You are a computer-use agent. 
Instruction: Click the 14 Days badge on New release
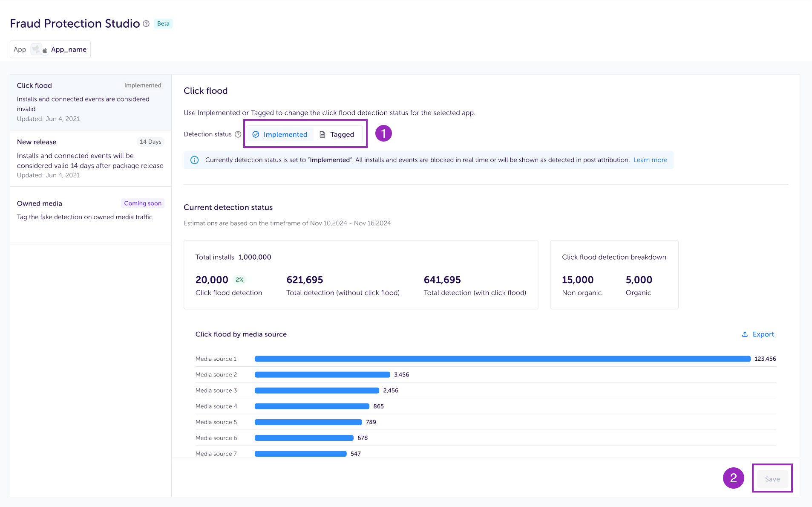[150, 142]
